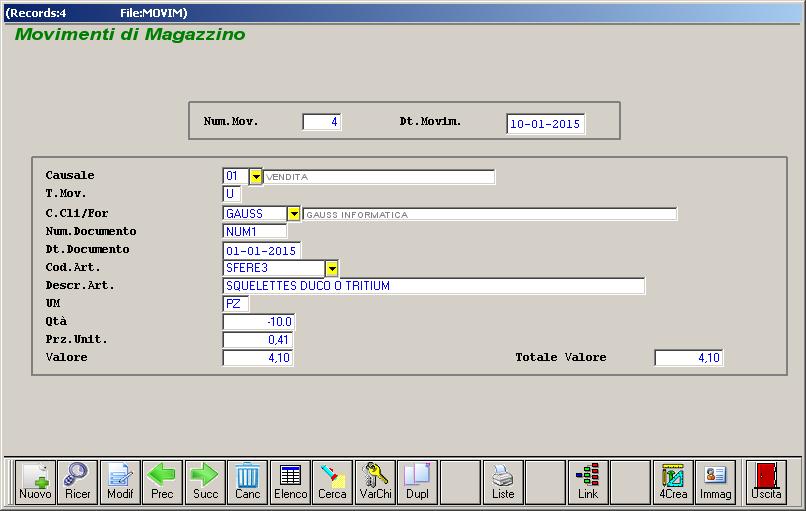
Task: Click the File:MOVIM title bar text
Action: [x=154, y=13]
